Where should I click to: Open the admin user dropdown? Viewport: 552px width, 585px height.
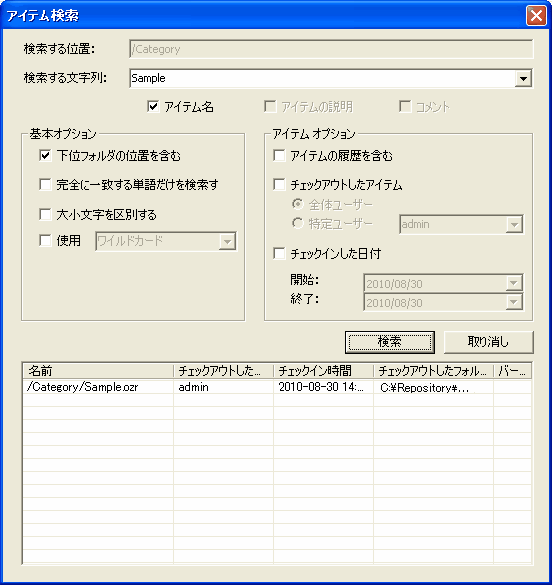pyautogui.click(x=514, y=225)
